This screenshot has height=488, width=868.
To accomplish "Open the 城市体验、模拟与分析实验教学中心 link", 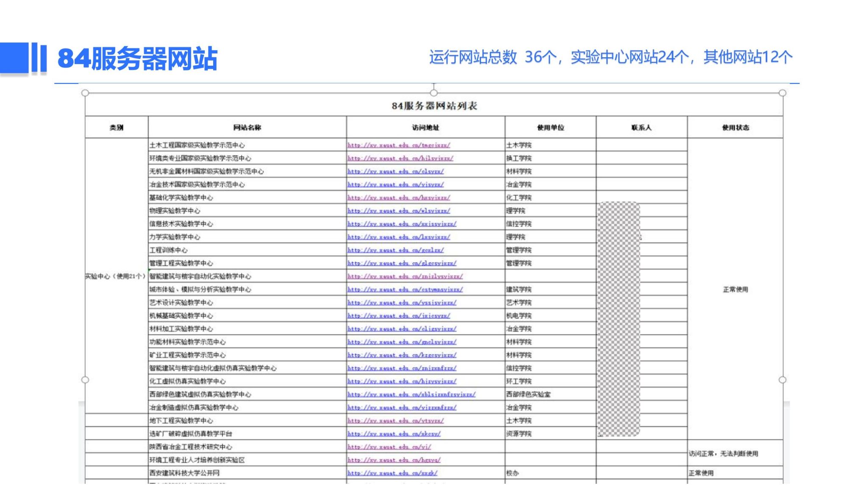I will point(405,290).
